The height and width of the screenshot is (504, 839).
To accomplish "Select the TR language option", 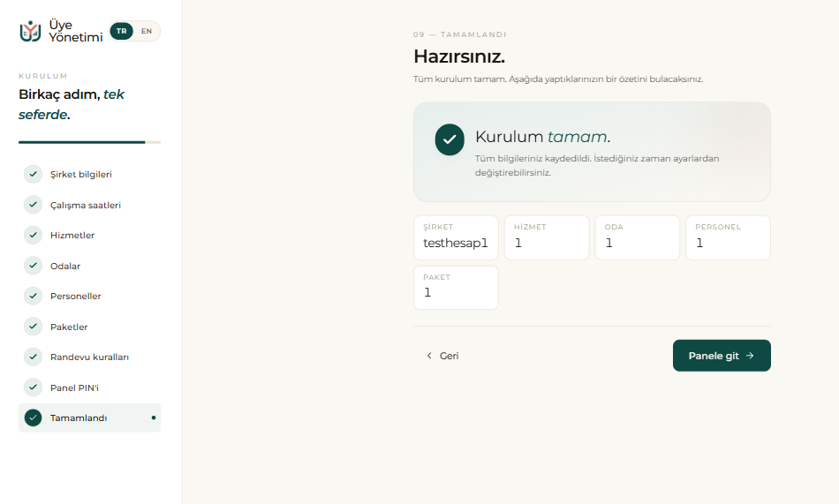I will coord(122,31).
